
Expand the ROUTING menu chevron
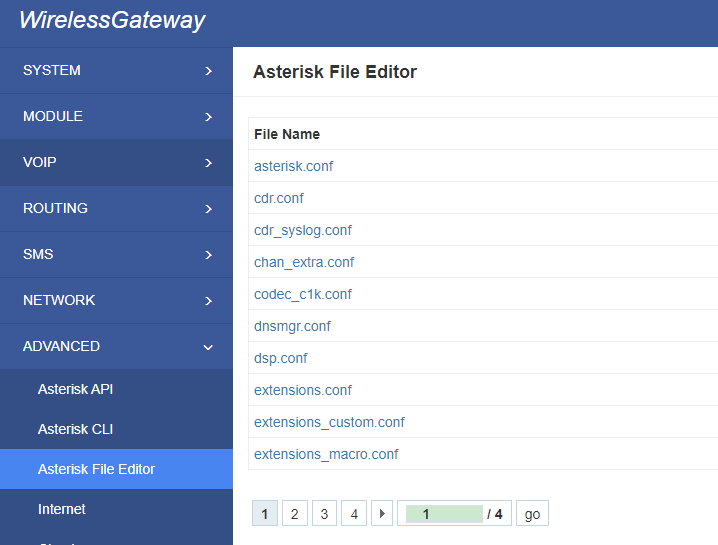point(208,209)
